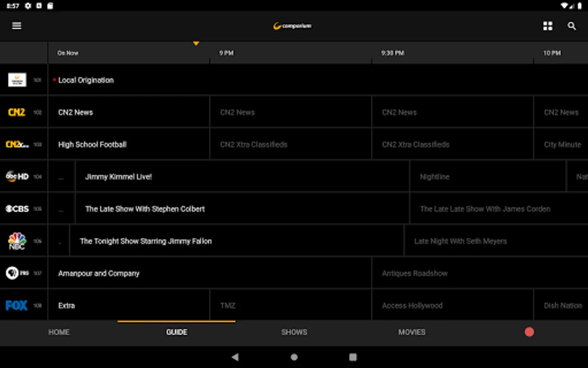The image size is (588, 368).
Task: Select the GUIDE tab
Action: [x=176, y=332]
